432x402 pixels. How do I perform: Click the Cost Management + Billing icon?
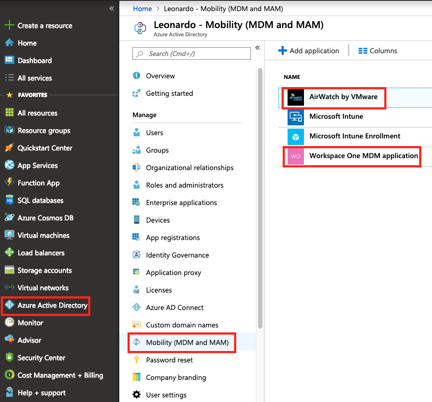[x=9, y=375]
